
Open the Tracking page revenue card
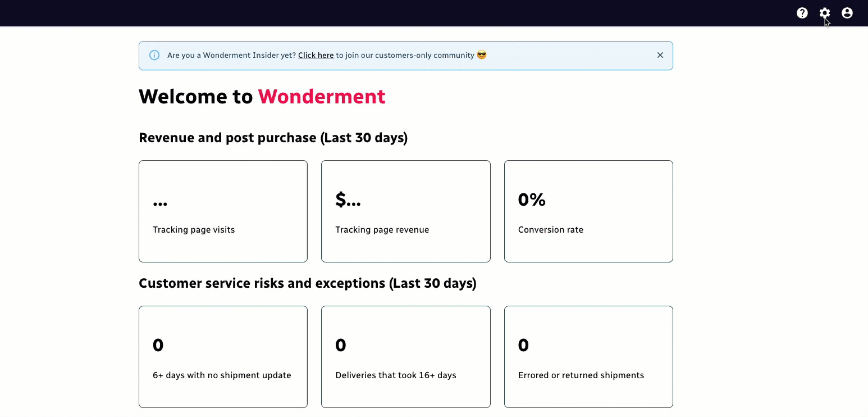point(406,211)
